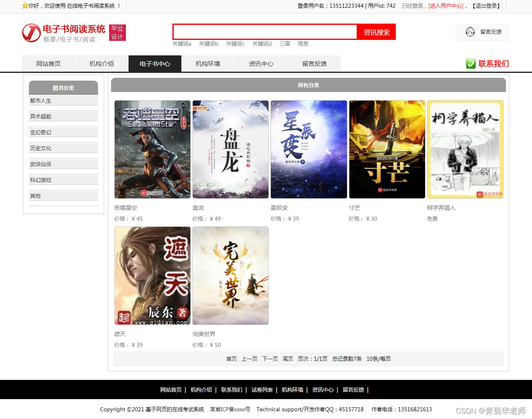Click the green 联系我们 phone icon
This screenshot has height=419, width=532.
[471, 64]
